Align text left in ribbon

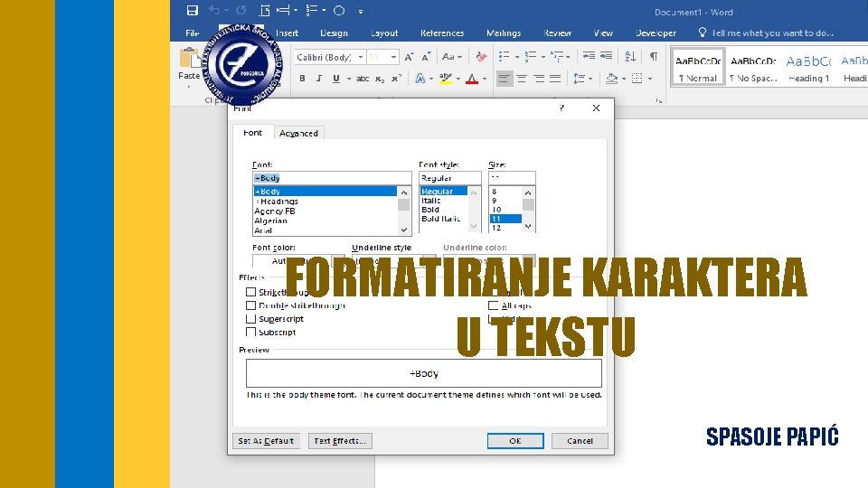[504, 79]
